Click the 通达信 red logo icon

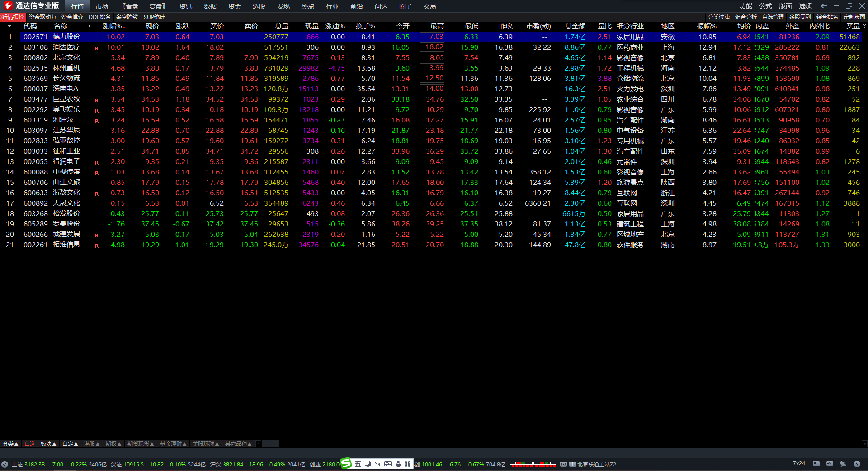[8, 6]
